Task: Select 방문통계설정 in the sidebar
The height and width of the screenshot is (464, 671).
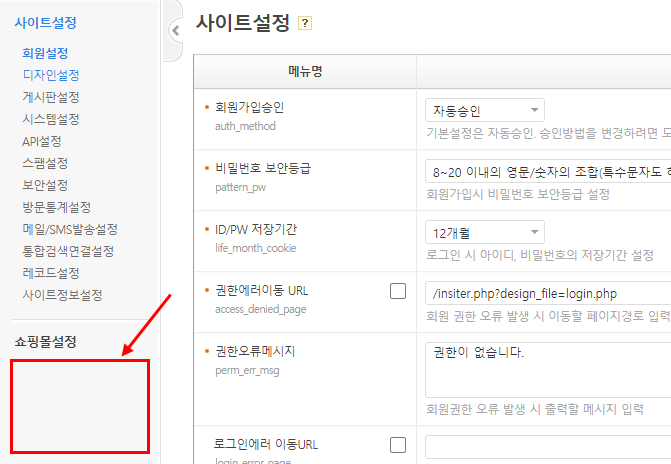Action: 57,207
